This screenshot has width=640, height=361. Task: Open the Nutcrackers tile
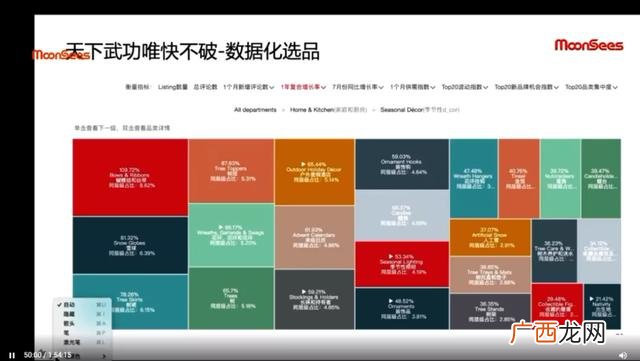point(561,178)
